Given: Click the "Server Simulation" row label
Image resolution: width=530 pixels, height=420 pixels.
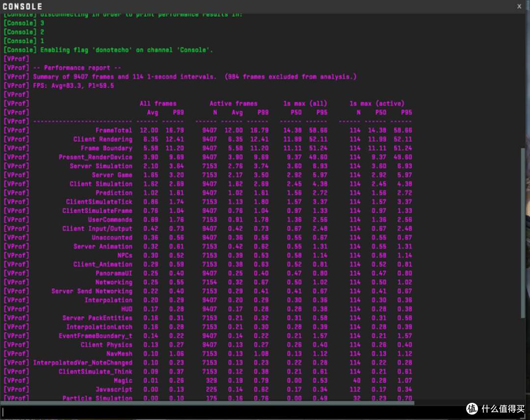Looking at the screenshot, I should tap(101, 166).
